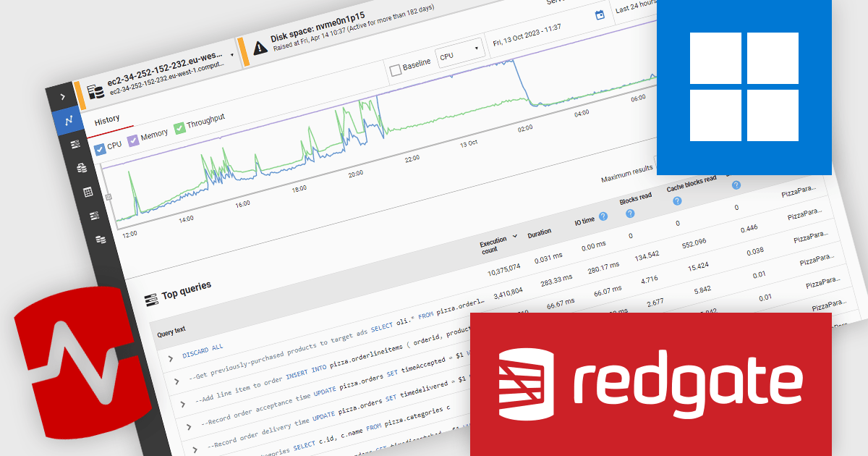Toggle the Throughput series checkbox
Viewport: 868px width, 456px height.
[x=179, y=127]
